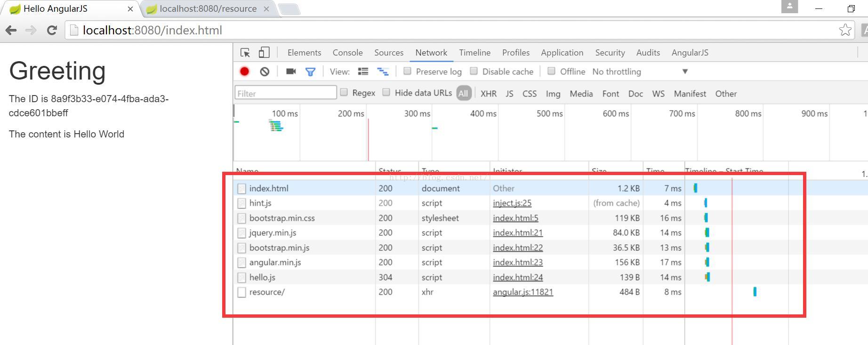The image size is (868, 345).
Task: Enable Disable cache checkbox
Action: 474,71
